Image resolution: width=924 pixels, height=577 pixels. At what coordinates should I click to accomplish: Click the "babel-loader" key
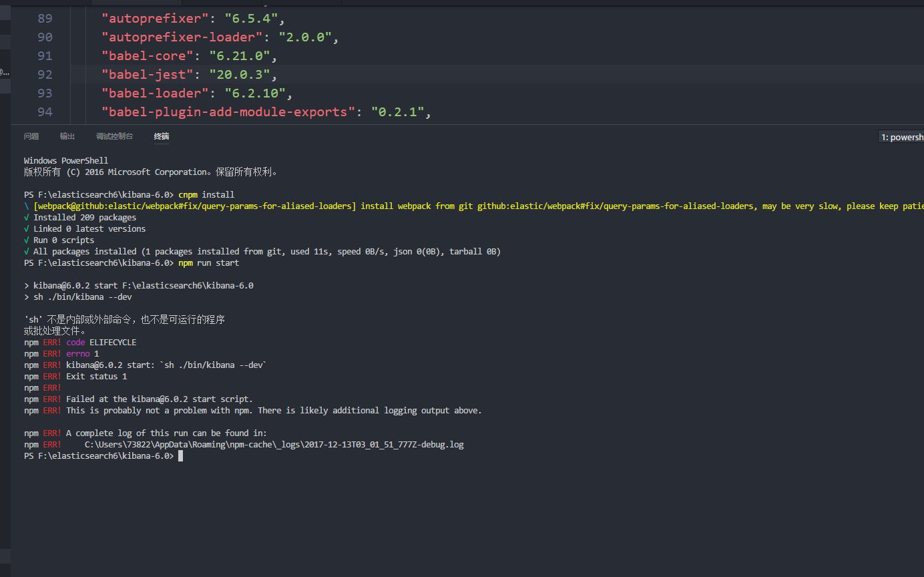[x=156, y=93]
